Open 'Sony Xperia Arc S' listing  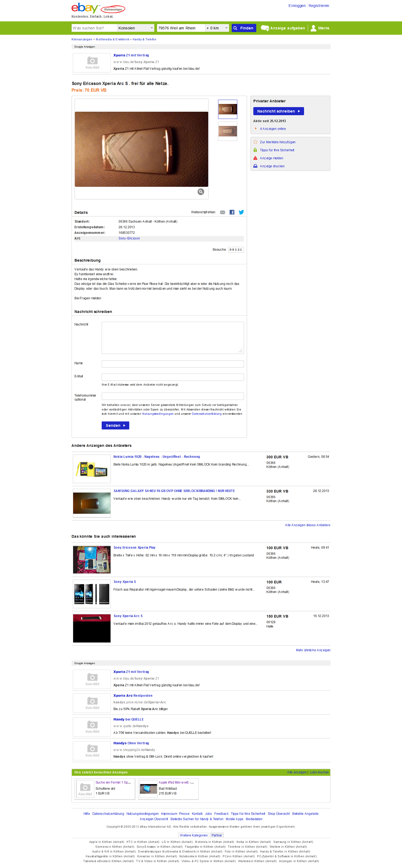pos(128,616)
